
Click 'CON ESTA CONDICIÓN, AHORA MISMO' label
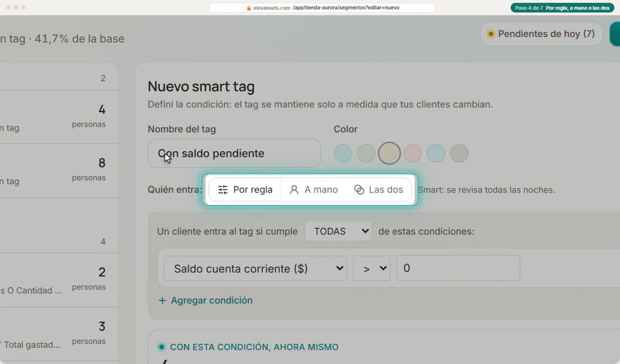coord(254,347)
